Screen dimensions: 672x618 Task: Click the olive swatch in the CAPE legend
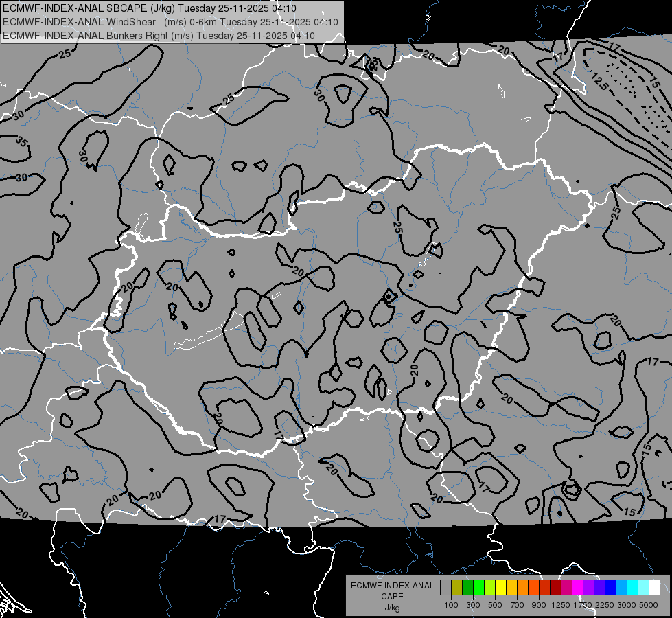457,587
